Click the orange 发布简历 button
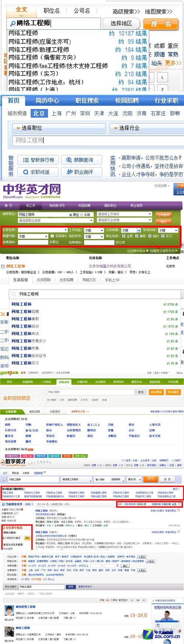Screen dimensions: 184x644 coord(173,392)
